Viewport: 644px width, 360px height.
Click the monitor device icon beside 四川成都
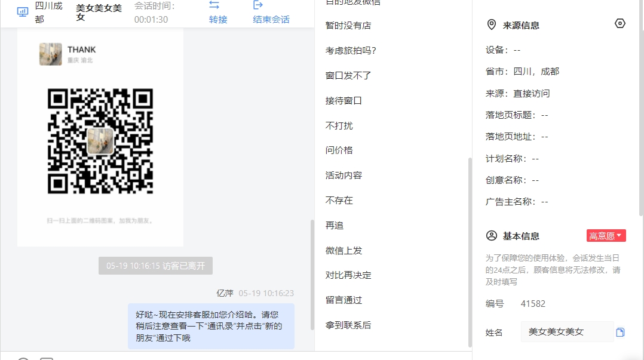(x=23, y=12)
